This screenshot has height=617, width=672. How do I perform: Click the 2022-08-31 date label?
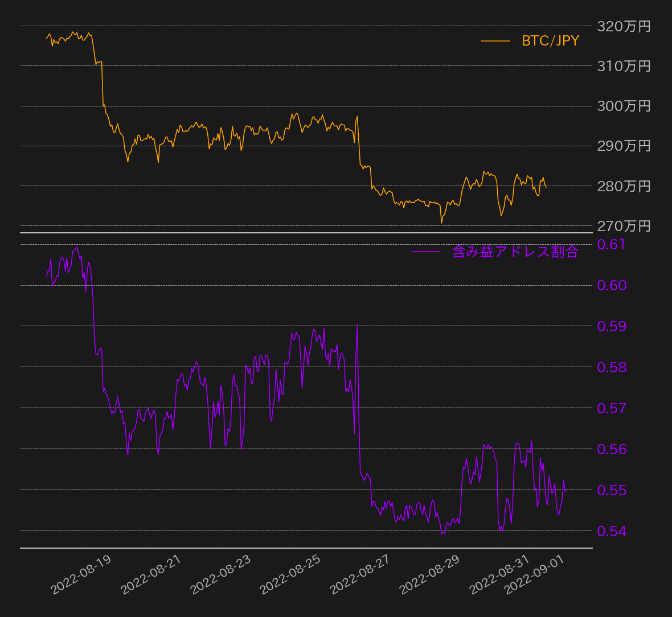click(x=499, y=575)
